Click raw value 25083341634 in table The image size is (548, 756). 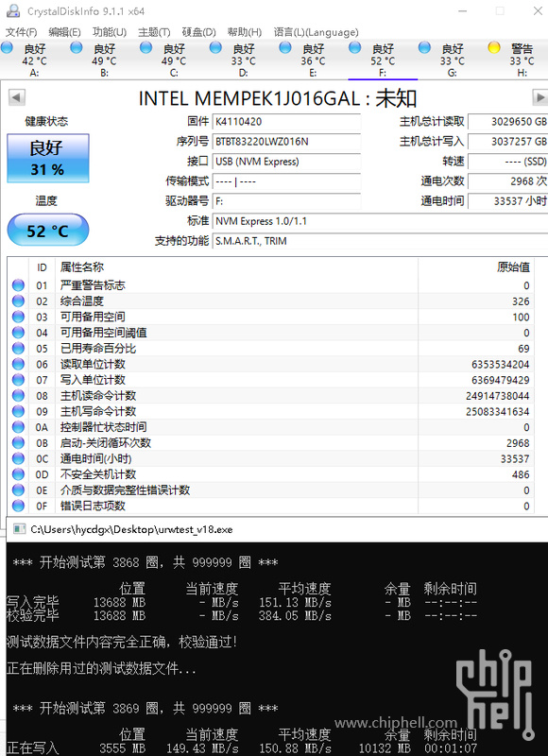point(497,412)
